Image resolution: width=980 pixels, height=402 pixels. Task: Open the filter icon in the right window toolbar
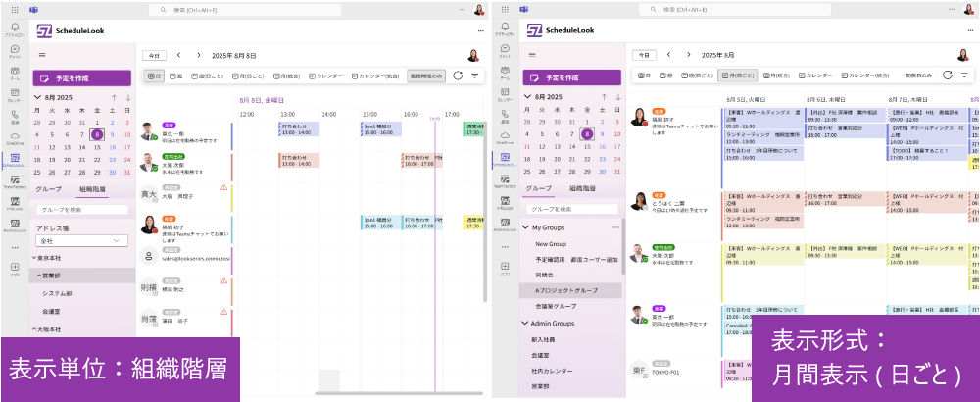(965, 75)
